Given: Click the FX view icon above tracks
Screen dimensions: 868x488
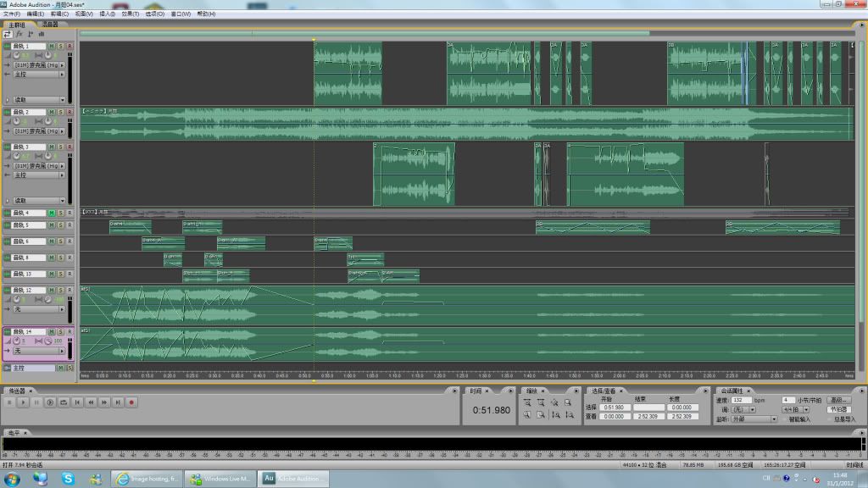Looking at the screenshot, I should click(19, 34).
